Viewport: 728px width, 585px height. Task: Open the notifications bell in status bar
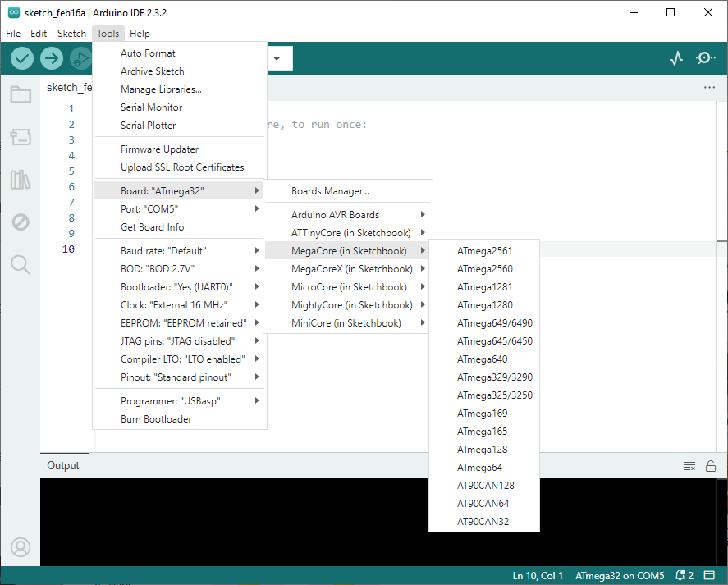point(685,576)
